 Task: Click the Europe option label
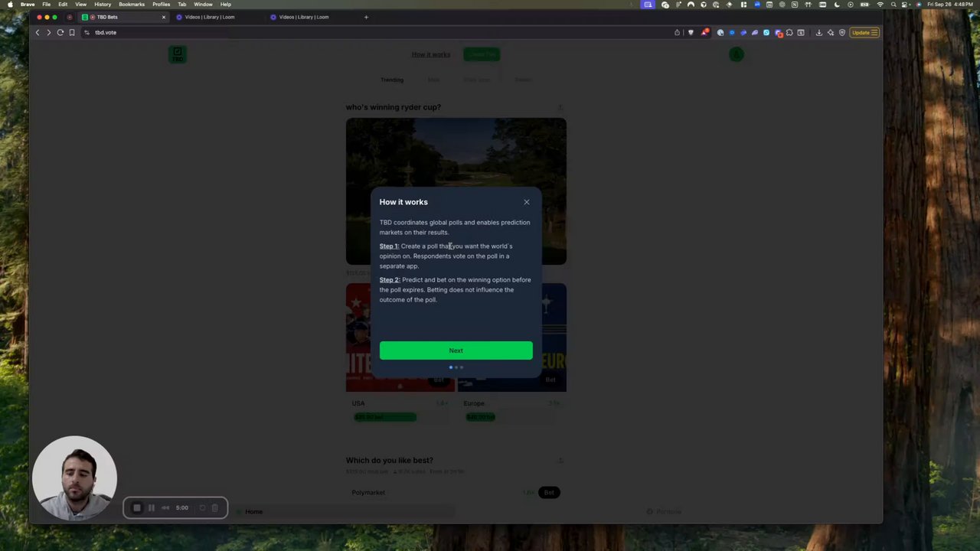pos(474,403)
